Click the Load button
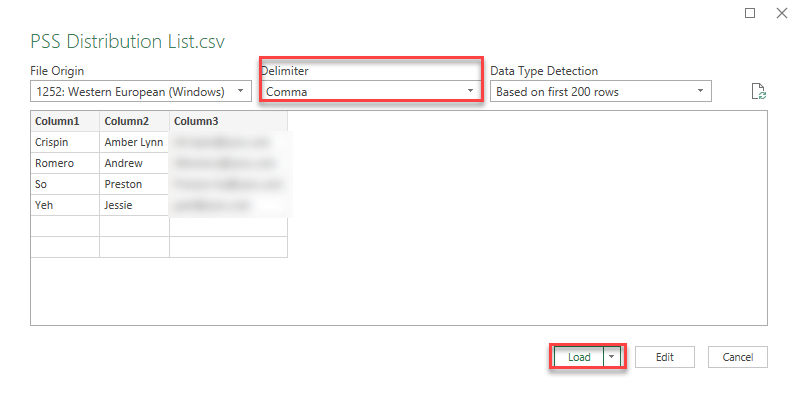The image size is (798, 398). coord(579,357)
